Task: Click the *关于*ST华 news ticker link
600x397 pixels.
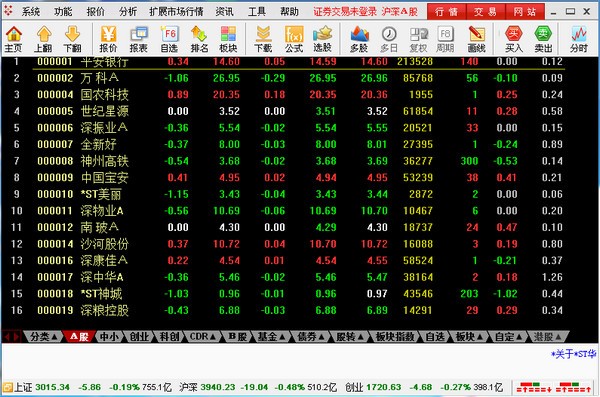Action: 573,354
